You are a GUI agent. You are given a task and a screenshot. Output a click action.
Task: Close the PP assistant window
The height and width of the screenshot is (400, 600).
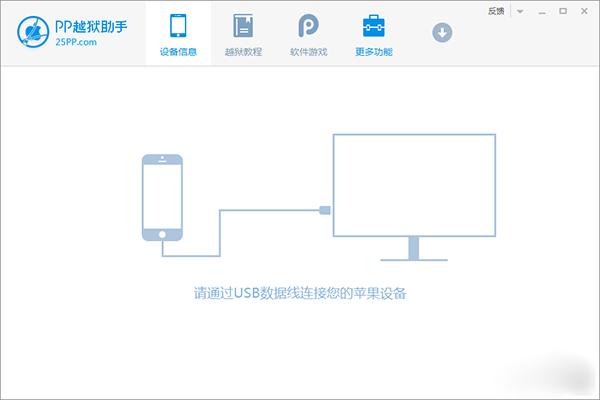coord(584,12)
